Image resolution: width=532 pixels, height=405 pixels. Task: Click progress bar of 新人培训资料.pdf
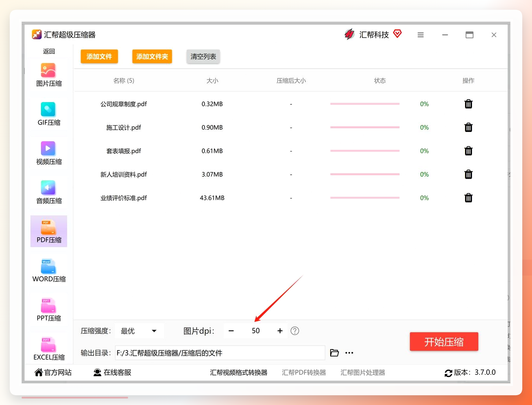coord(365,174)
